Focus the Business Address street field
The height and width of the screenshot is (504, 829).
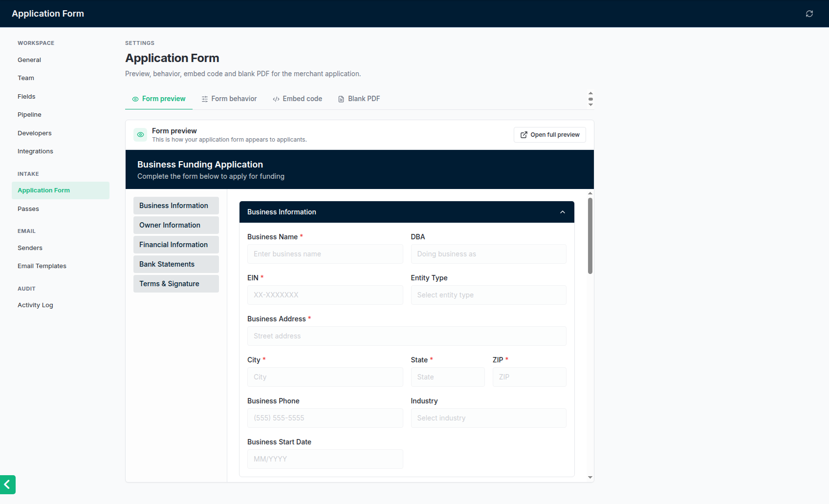[407, 336]
